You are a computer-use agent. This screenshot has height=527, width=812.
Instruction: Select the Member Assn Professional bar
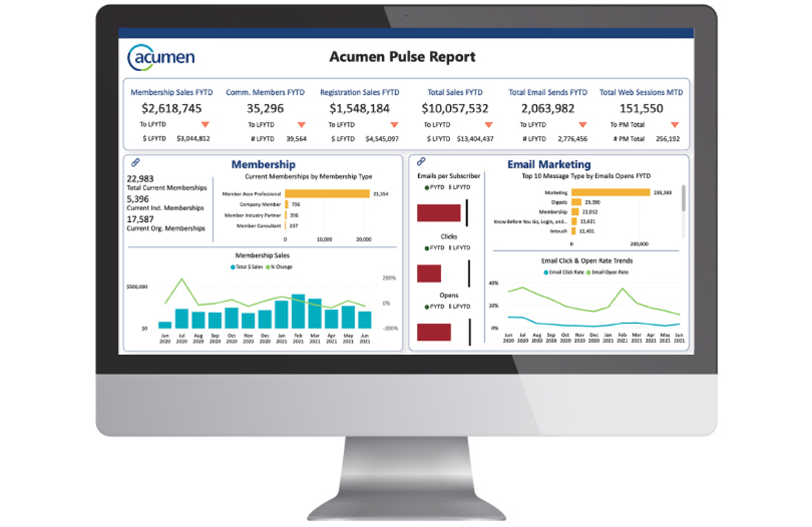[327, 193]
